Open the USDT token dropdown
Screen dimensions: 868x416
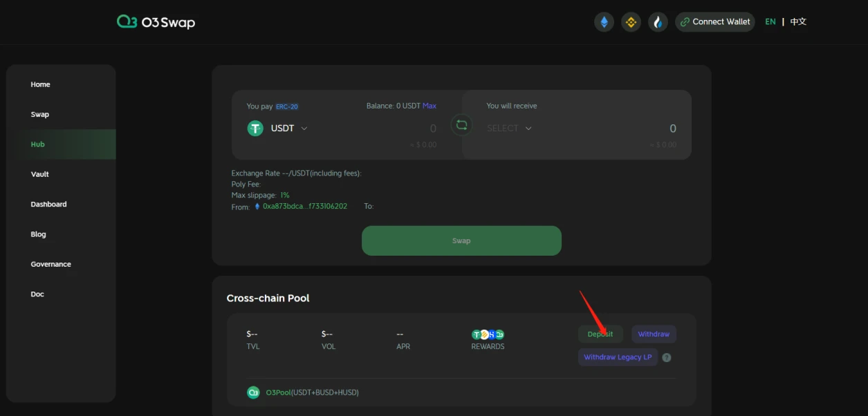tap(290, 129)
